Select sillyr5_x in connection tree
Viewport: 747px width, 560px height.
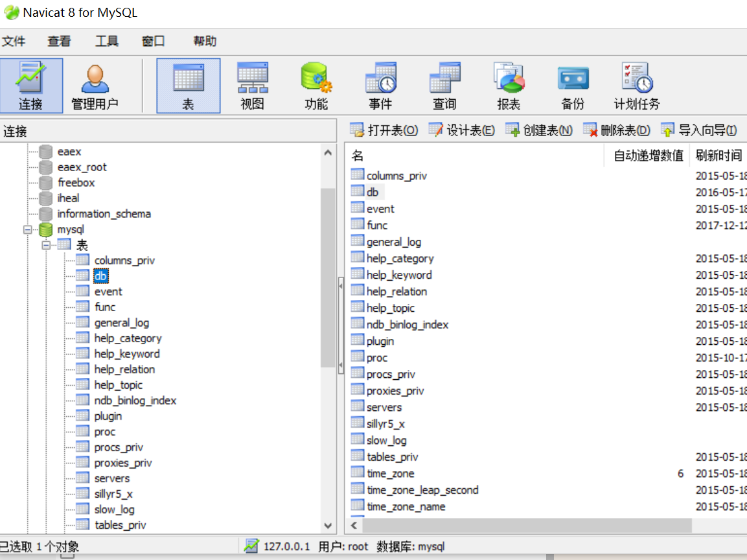click(113, 495)
